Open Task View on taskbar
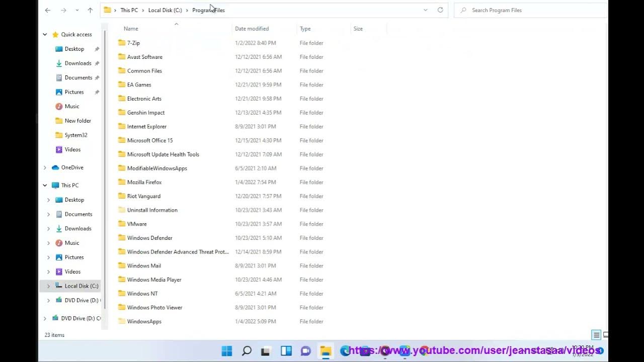Viewport: 644px width, 362px height. (266, 351)
